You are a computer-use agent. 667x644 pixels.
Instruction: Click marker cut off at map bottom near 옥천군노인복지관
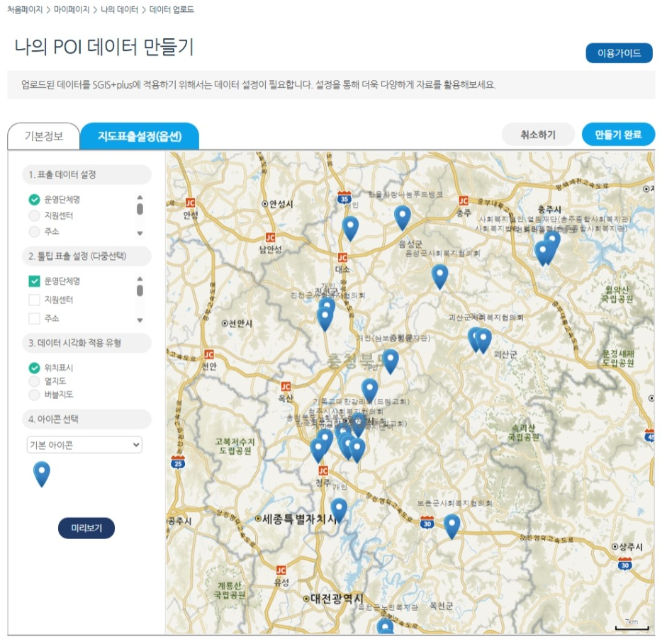click(x=385, y=626)
